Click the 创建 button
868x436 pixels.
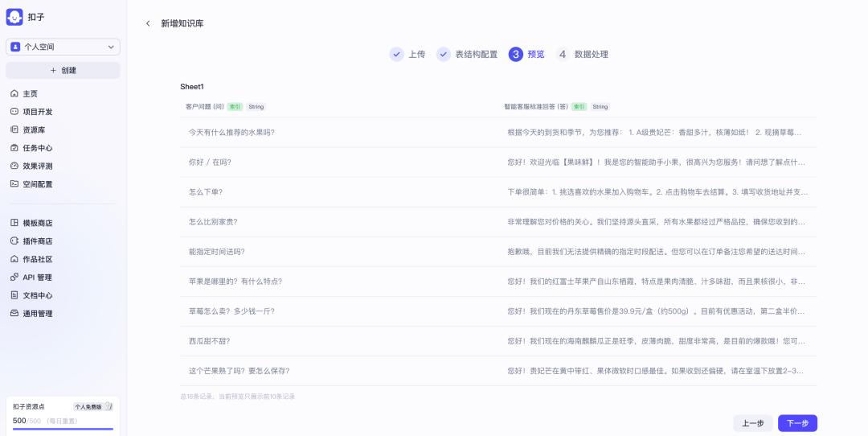(63, 70)
